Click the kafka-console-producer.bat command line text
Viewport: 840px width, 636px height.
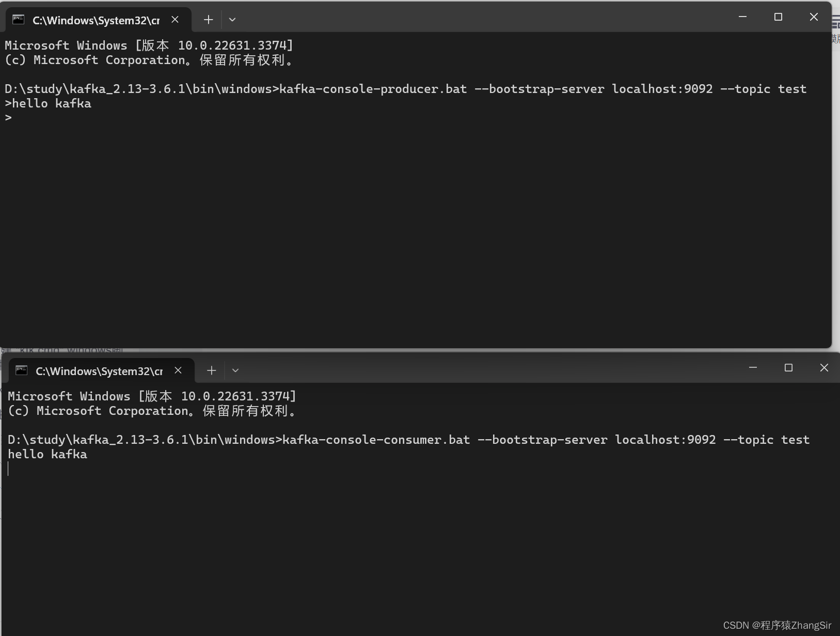point(373,89)
